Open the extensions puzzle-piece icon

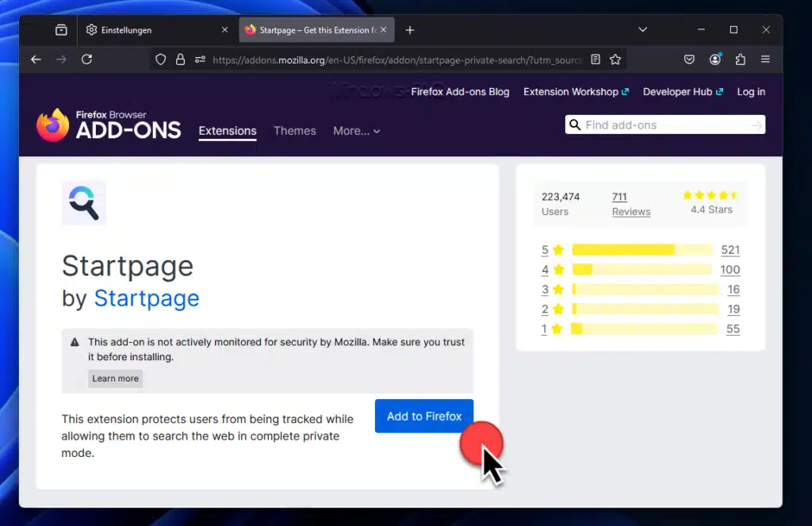tap(741, 60)
